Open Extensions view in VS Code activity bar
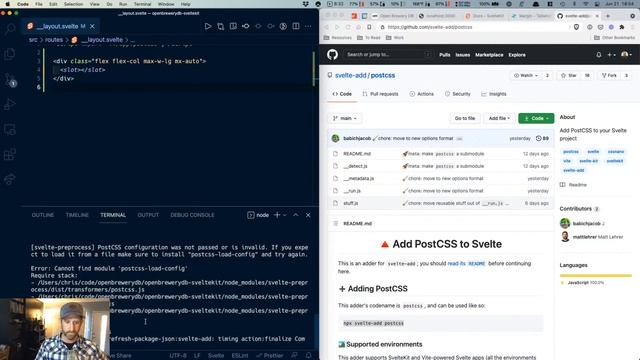Screen dimensions: 640x360 (10, 155)
